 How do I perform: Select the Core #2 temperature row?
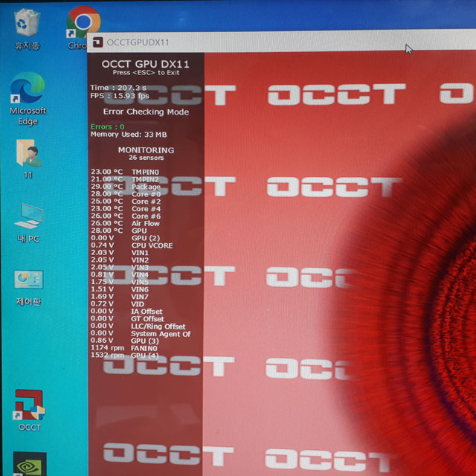tap(126, 202)
